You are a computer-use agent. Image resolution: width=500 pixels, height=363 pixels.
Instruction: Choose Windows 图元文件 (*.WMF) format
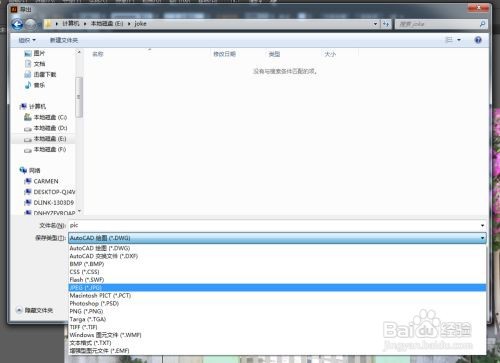click(x=277, y=335)
